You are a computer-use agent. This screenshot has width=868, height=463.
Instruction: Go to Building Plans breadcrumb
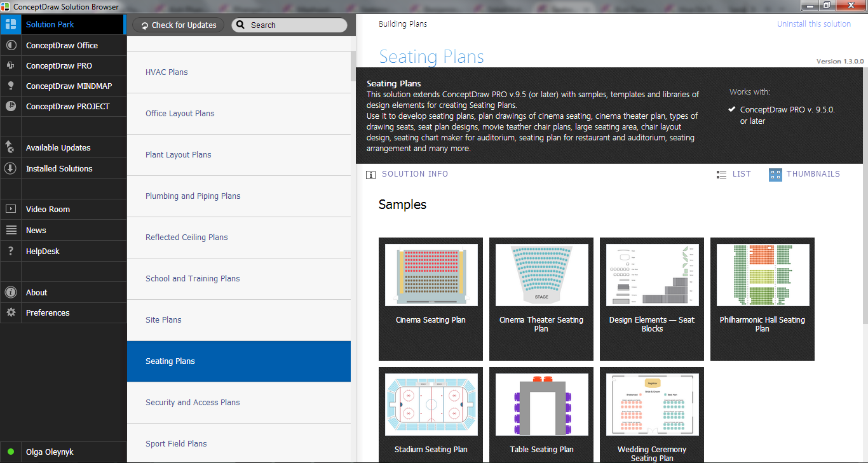point(403,24)
